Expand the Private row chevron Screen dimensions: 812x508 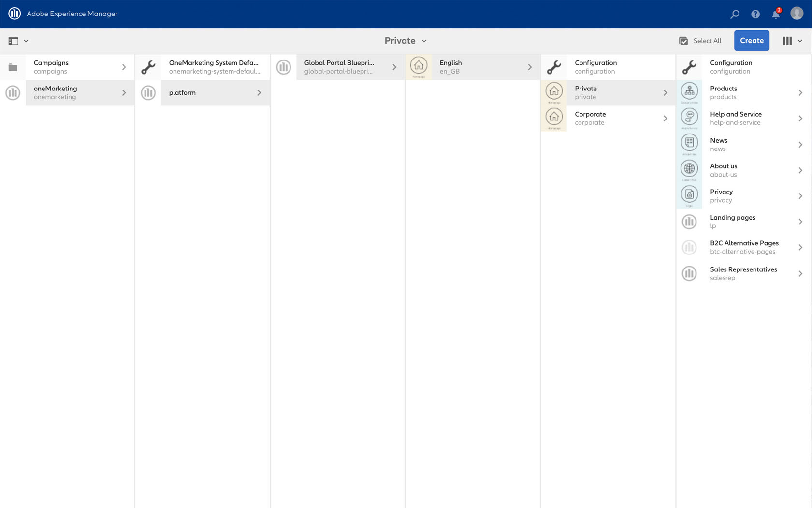[x=665, y=93]
